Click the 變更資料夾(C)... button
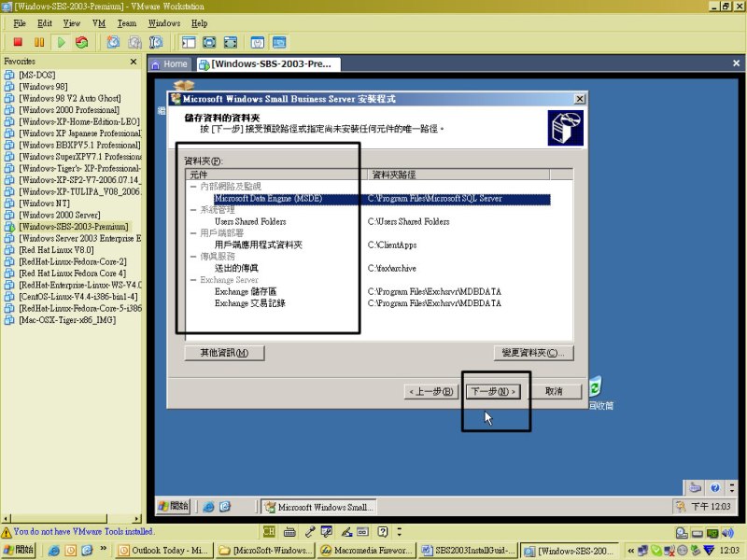747x560 pixels. (x=533, y=353)
